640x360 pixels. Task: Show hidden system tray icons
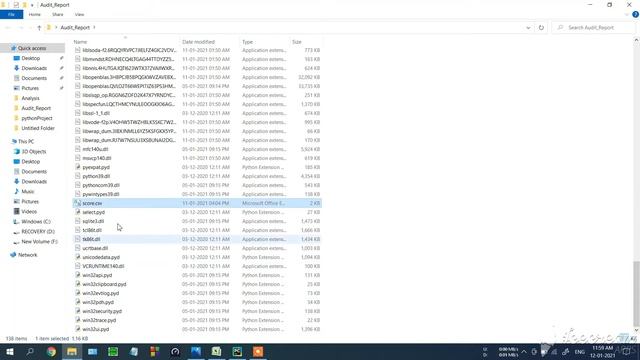click(x=524, y=352)
